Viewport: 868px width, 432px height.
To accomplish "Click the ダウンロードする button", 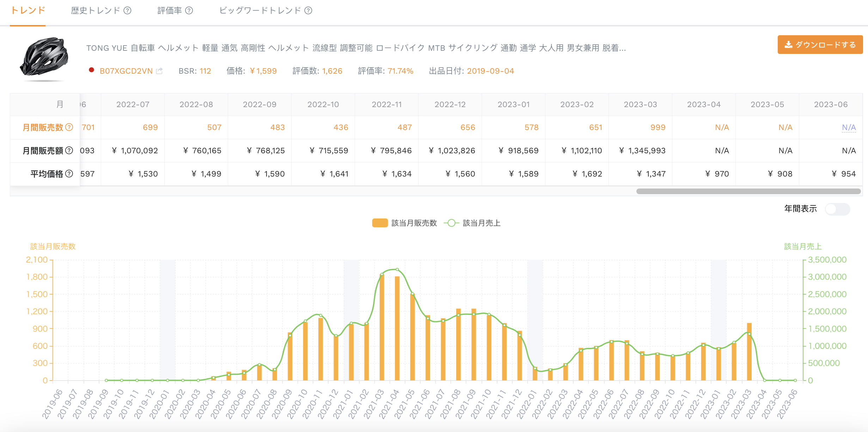I will (820, 45).
